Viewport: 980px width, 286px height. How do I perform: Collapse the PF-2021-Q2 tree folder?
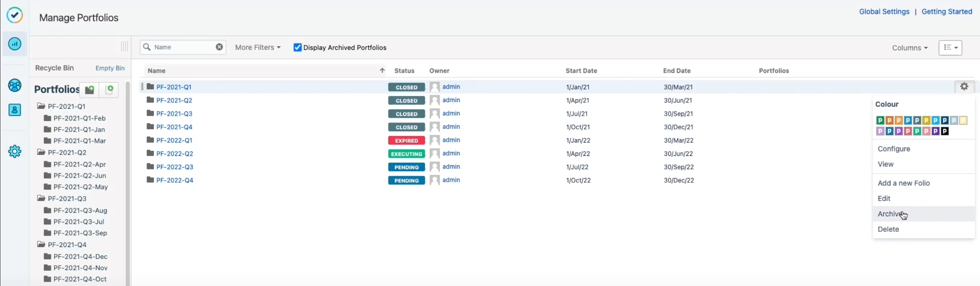tap(41, 152)
